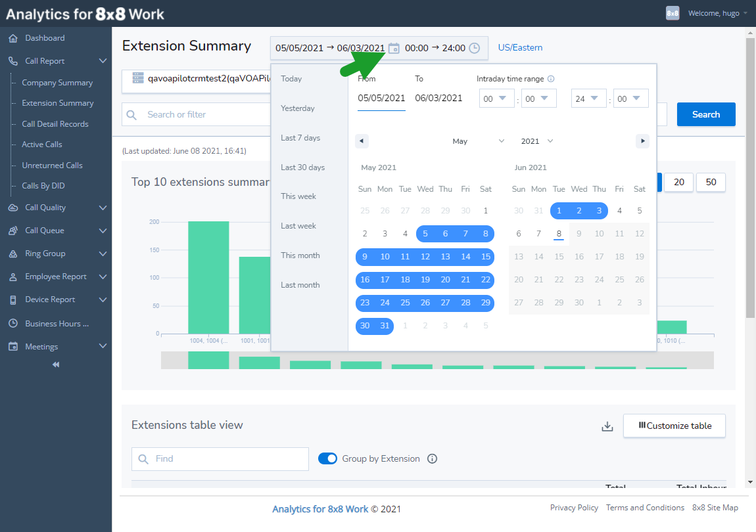
Task: Click the download icon above Extensions table view
Action: pos(607,426)
